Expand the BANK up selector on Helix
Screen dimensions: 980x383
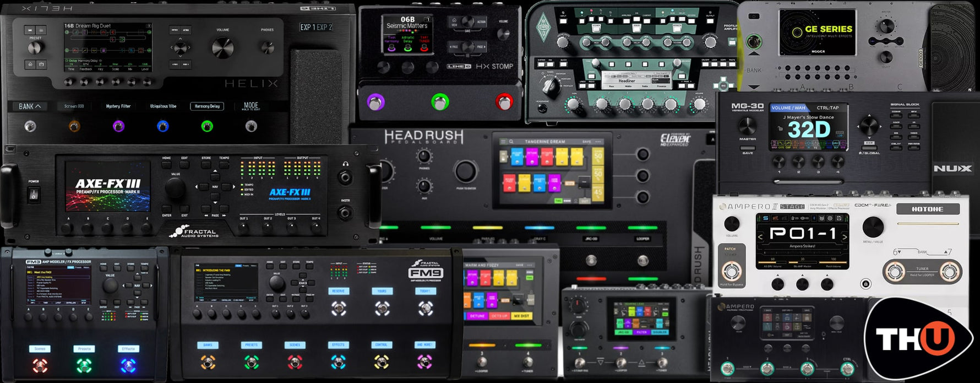[x=30, y=106]
